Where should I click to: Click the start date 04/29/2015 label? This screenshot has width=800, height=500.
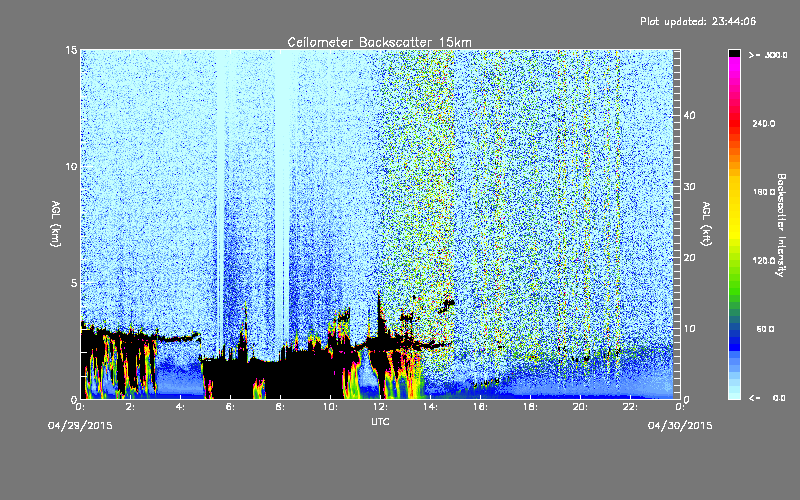(x=80, y=426)
